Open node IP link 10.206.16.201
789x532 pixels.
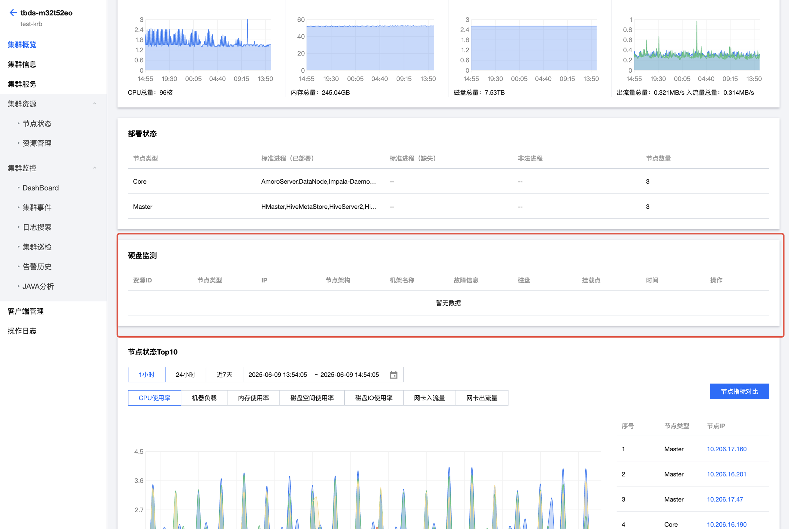pos(726,474)
